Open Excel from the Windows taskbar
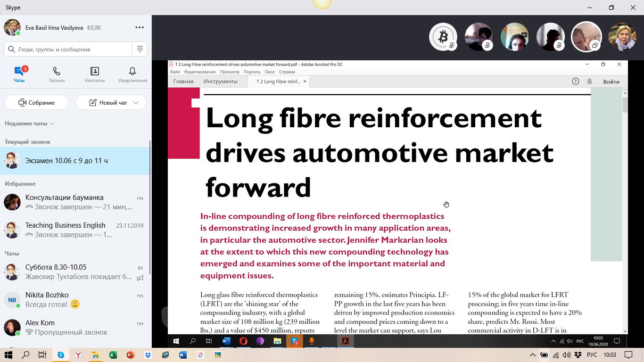Screen dimensions: 644x362 (113, 355)
